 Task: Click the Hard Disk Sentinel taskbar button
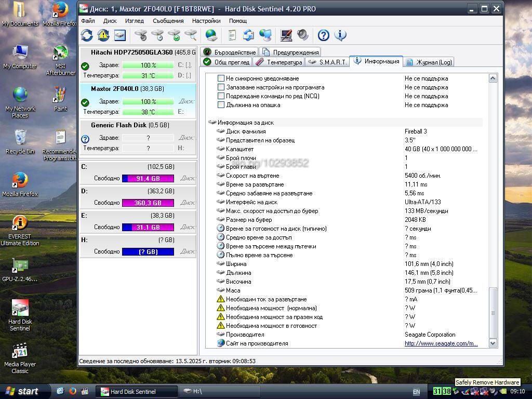coord(137,392)
